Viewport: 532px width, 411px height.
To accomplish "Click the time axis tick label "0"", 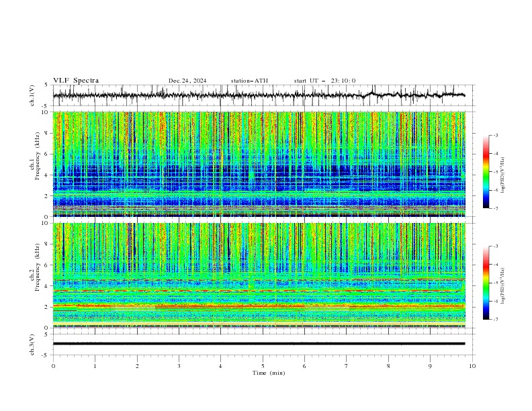I will click(x=53, y=366).
